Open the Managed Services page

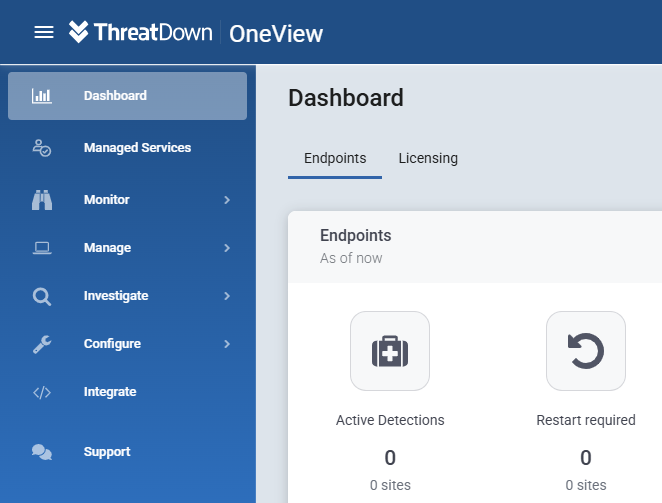coord(128,148)
